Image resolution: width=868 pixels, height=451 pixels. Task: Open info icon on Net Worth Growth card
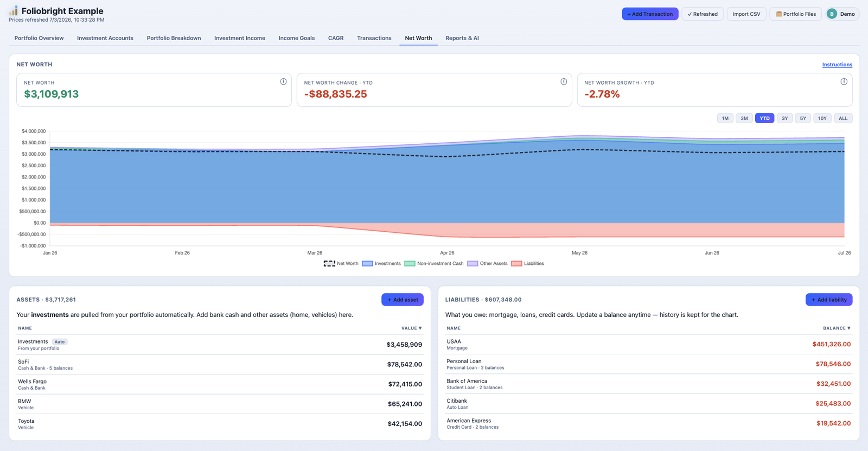pyautogui.click(x=844, y=81)
